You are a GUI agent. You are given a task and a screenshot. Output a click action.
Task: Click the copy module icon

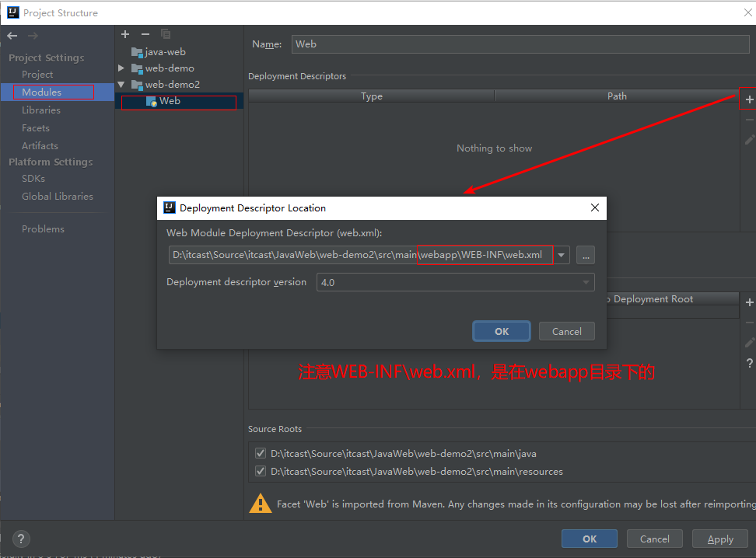(166, 34)
